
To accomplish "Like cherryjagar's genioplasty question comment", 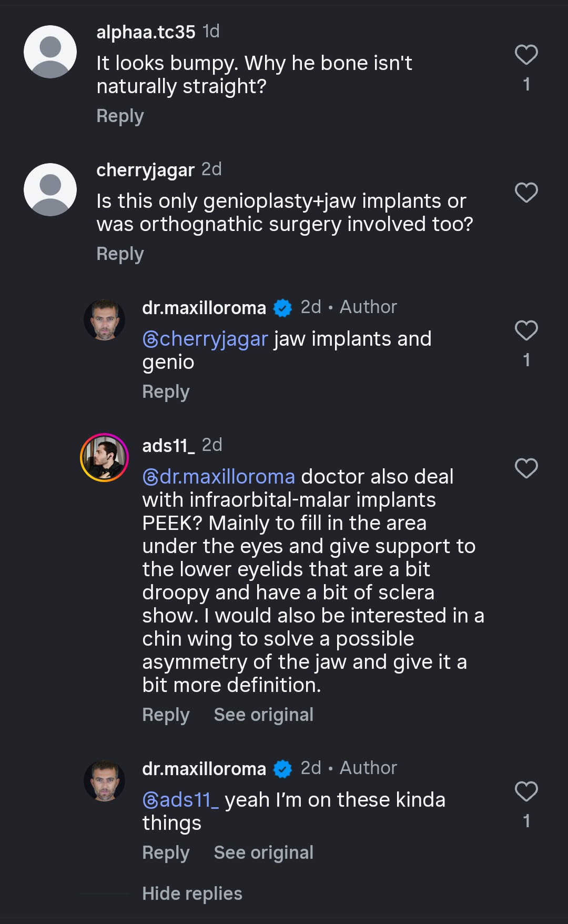I will (x=526, y=193).
